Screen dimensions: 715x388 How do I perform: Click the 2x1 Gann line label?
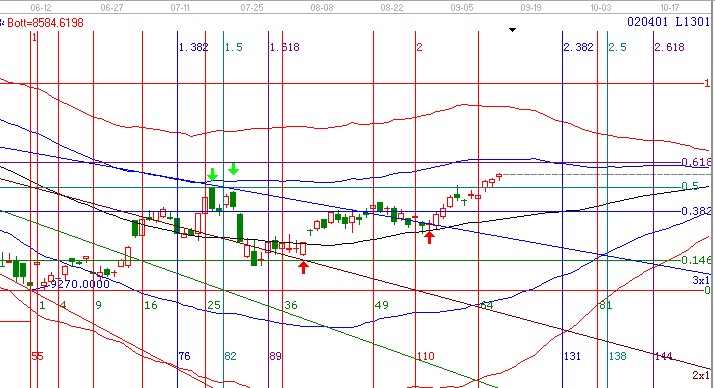(701, 375)
